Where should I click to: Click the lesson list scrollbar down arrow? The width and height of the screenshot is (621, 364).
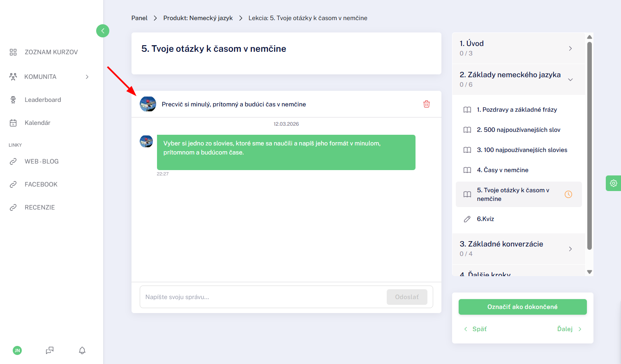(x=589, y=272)
